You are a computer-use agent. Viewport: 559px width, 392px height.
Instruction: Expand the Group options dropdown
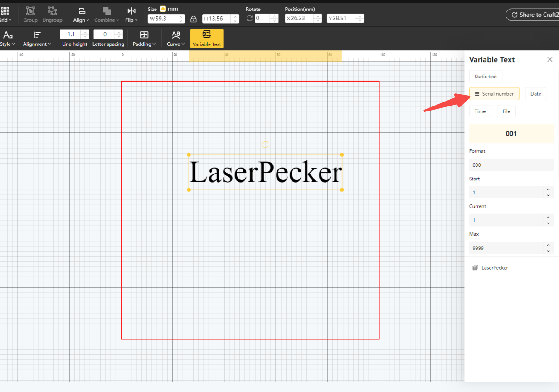[x=30, y=14]
